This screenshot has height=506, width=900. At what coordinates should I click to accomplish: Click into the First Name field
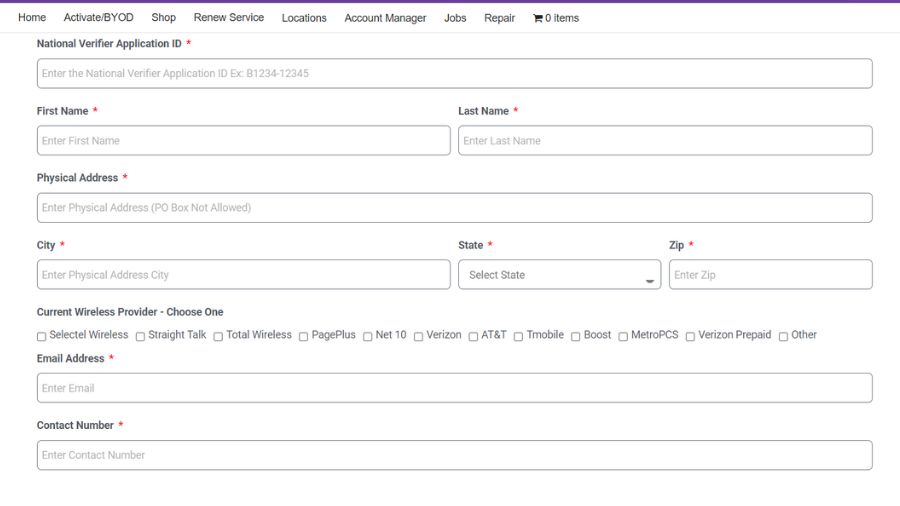pos(243,141)
